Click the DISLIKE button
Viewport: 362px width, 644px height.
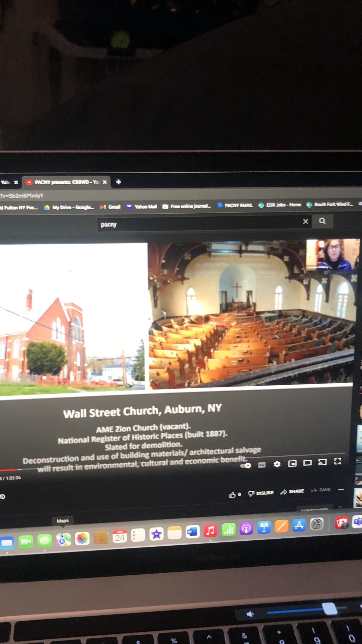(x=261, y=493)
